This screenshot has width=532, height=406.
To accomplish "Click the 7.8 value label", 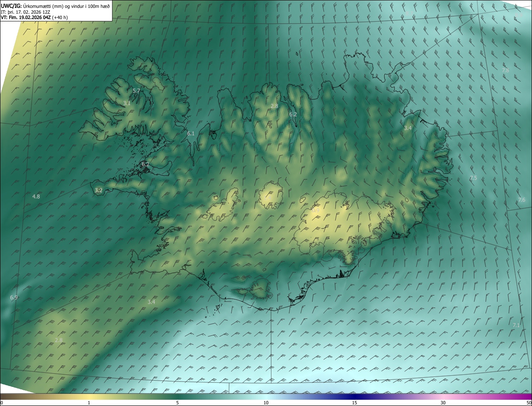I will 505,71.
